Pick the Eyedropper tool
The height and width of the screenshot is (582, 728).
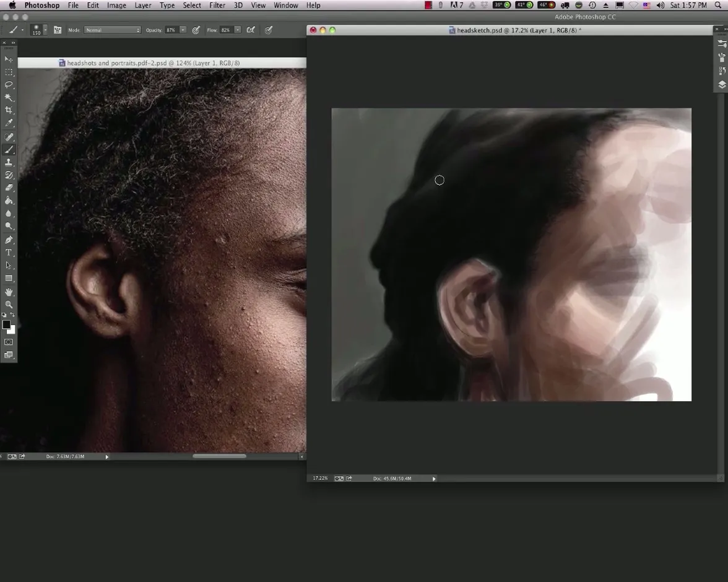tap(9, 123)
